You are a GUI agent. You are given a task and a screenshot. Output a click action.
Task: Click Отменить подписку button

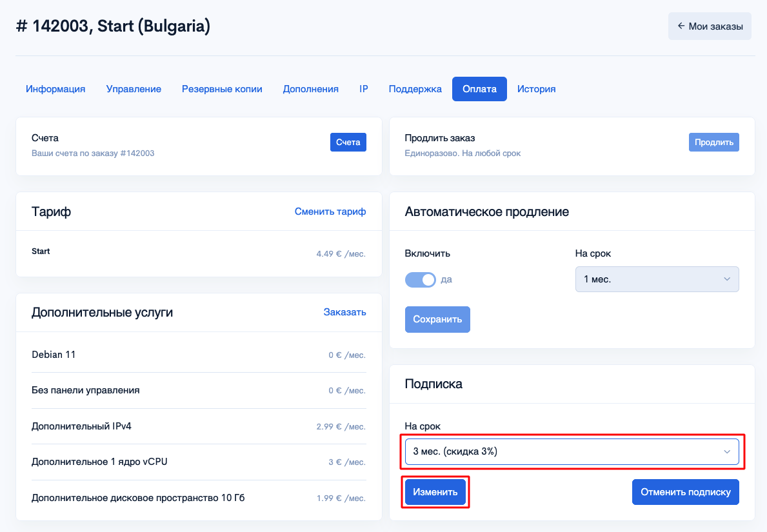tap(685, 492)
